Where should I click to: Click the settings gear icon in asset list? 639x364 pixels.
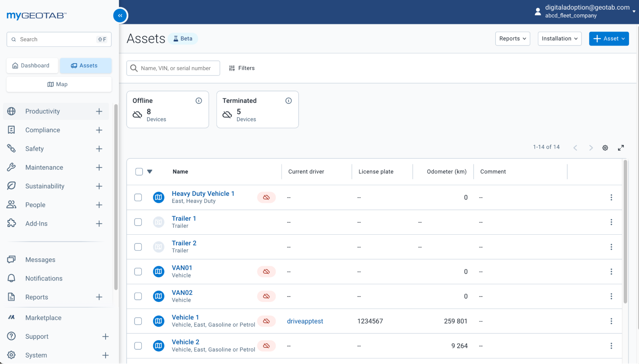605,147
